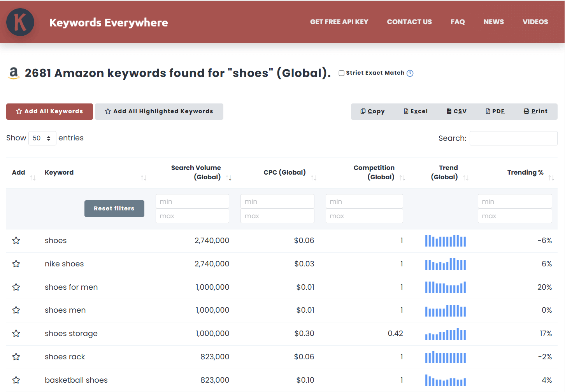Image resolution: width=565 pixels, height=392 pixels.
Task: Select the 'basketball shoes' keyword text
Action: (76, 380)
